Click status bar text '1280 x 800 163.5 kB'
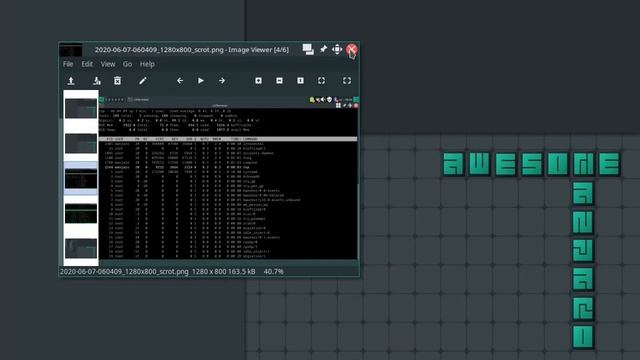Image resolution: width=640 pixels, height=360 pixels. pyautogui.click(x=224, y=271)
